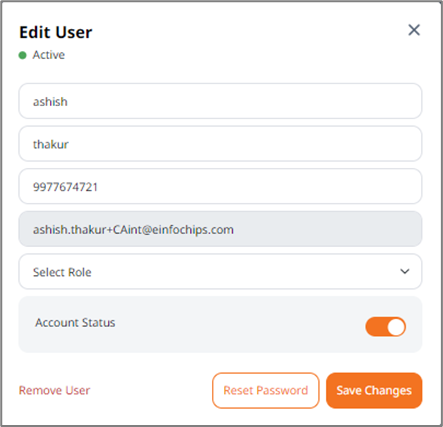443x427 pixels.
Task: Click the Remove User link
Action: pyautogui.click(x=54, y=390)
